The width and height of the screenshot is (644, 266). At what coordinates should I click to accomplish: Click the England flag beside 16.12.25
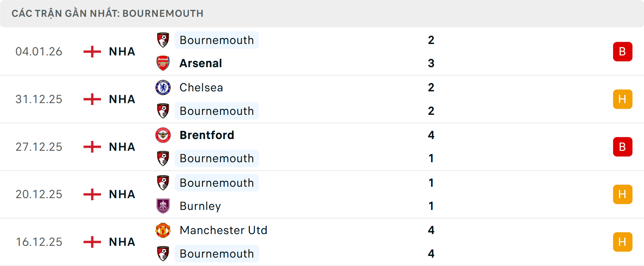pyautogui.click(x=92, y=242)
